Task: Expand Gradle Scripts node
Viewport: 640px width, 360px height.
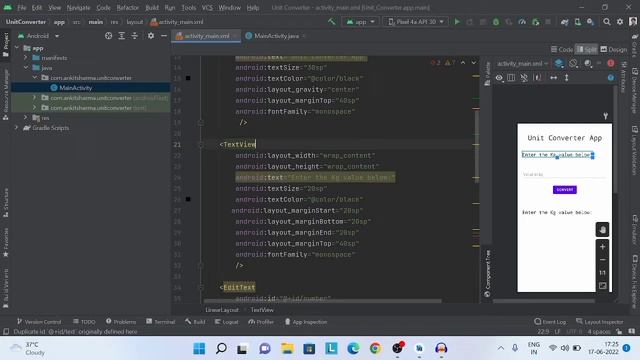Action: pos(17,128)
